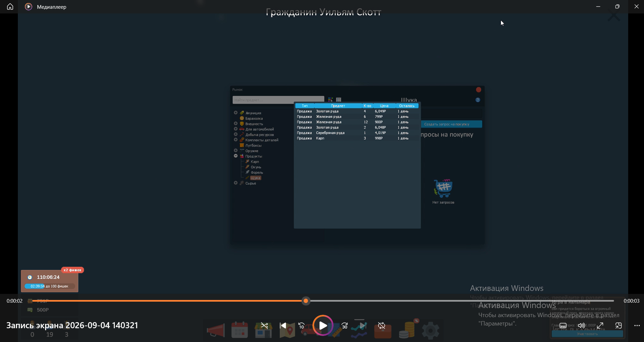Open the three-dot more options menu

tap(637, 326)
